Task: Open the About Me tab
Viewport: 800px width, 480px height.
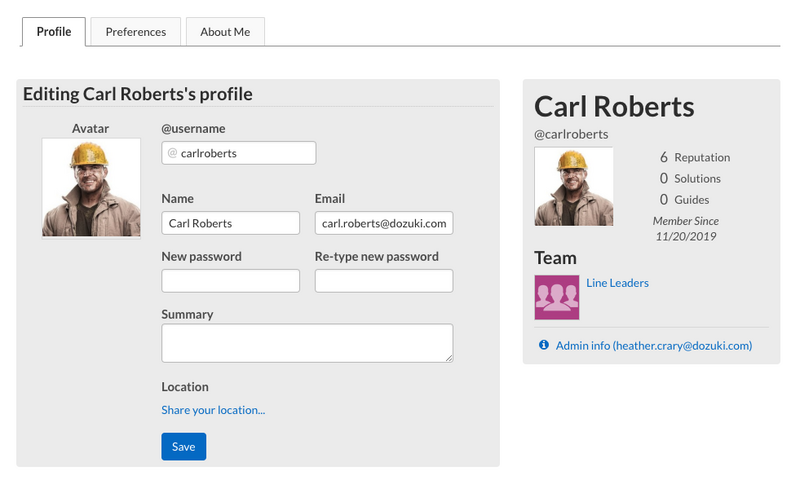Action: [225, 32]
